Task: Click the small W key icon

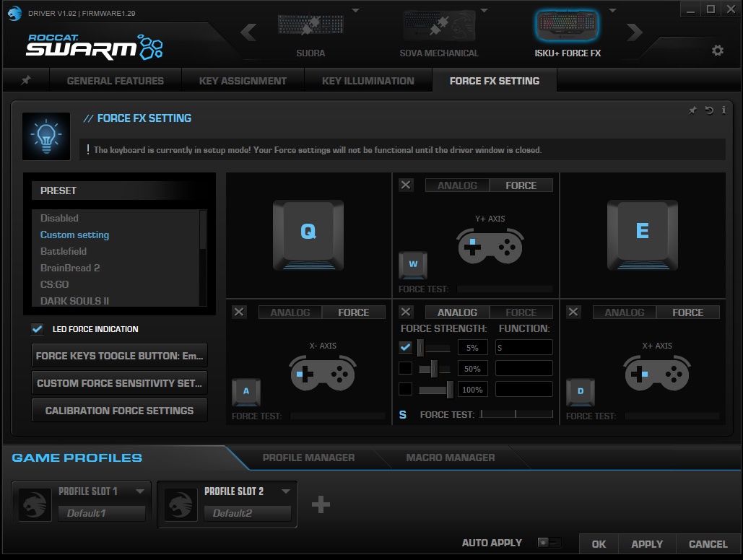Action: pyautogui.click(x=413, y=265)
